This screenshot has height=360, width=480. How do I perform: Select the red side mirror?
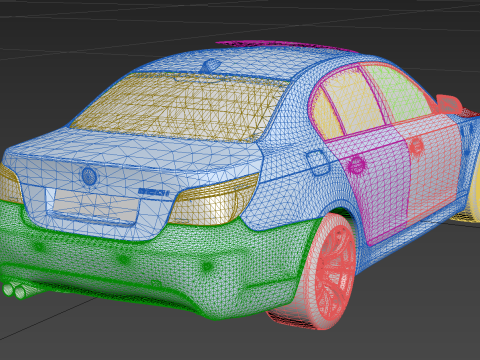tap(449, 104)
